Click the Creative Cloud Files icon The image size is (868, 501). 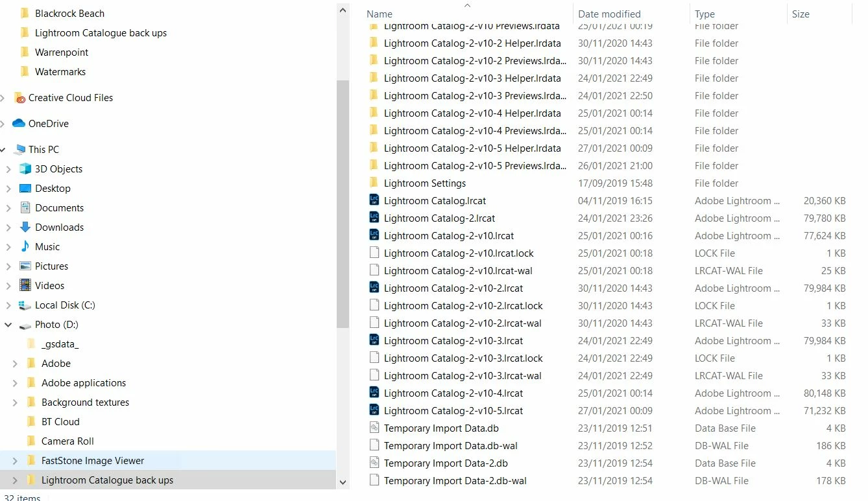[19, 97]
